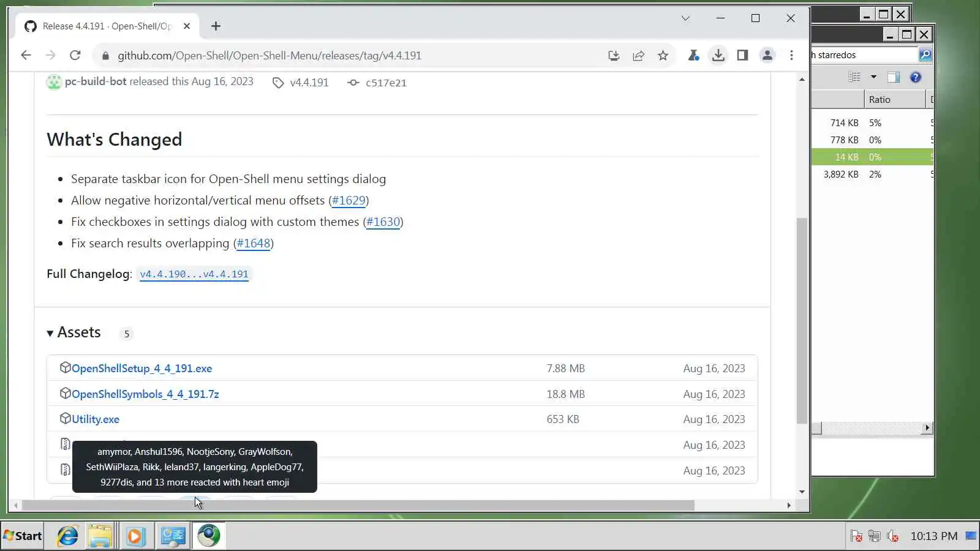
Task: Click the 653 KB file size
Action: [x=563, y=419]
